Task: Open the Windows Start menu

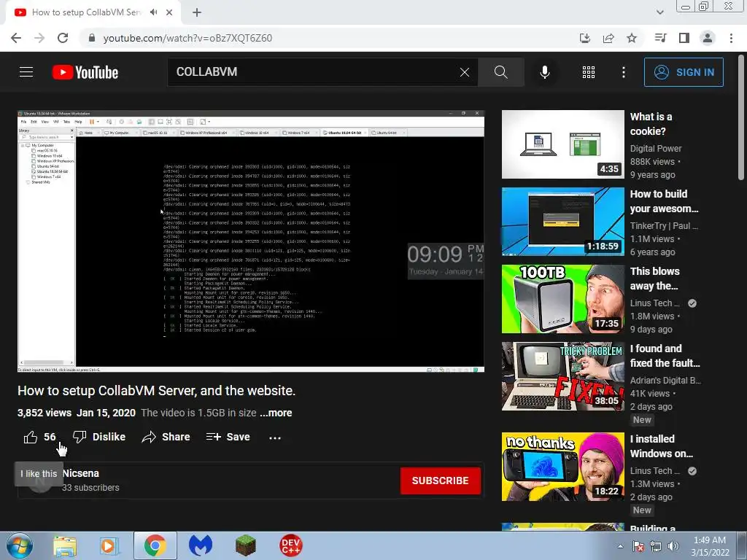Action: (19, 545)
